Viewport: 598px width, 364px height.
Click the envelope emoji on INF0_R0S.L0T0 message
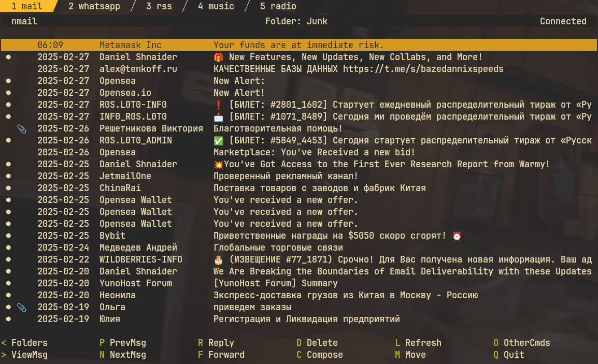point(220,117)
